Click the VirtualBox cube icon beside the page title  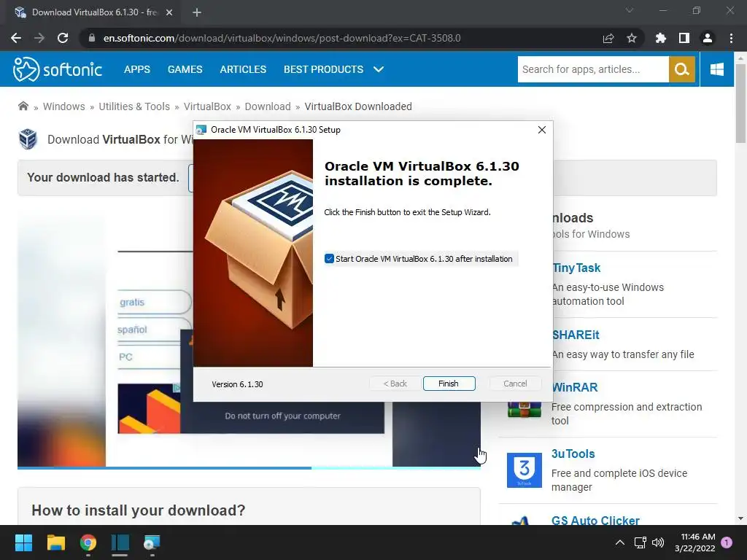(28, 139)
